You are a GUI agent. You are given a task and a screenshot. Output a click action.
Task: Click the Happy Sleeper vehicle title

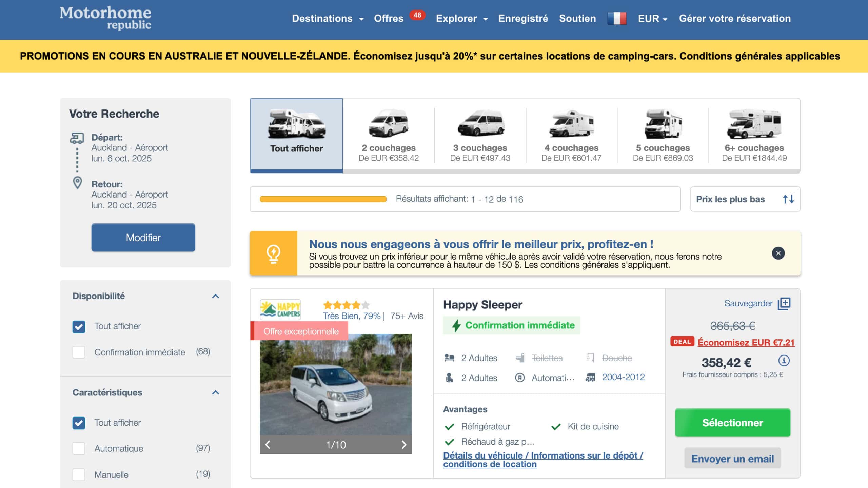tap(482, 305)
